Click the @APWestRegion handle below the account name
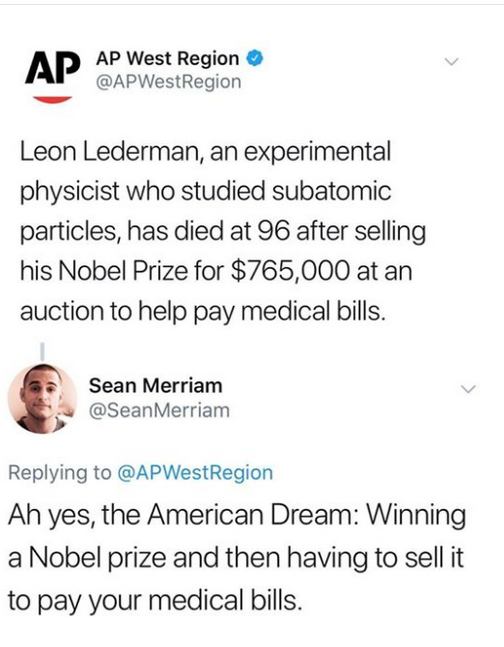 (168, 82)
